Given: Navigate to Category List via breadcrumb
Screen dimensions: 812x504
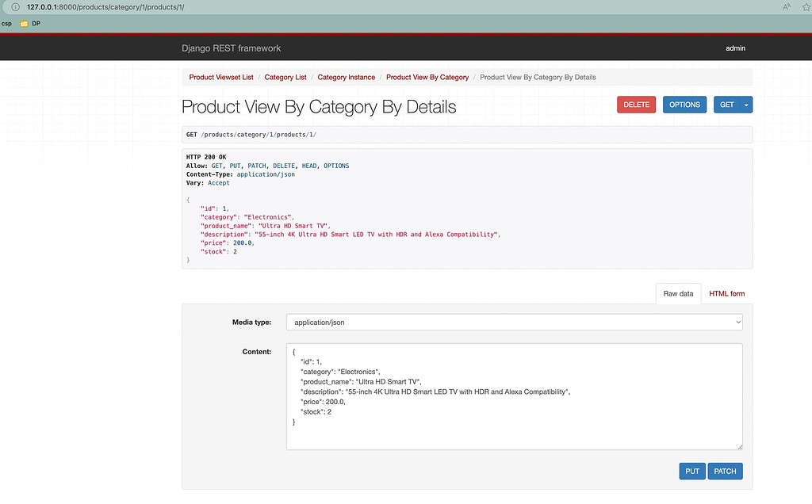Looking at the screenshot, I should coord(285,77).
